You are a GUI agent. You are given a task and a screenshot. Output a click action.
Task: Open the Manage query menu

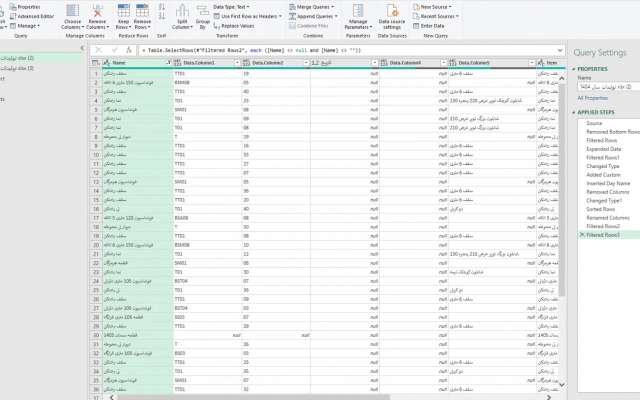tap(25, 26)
